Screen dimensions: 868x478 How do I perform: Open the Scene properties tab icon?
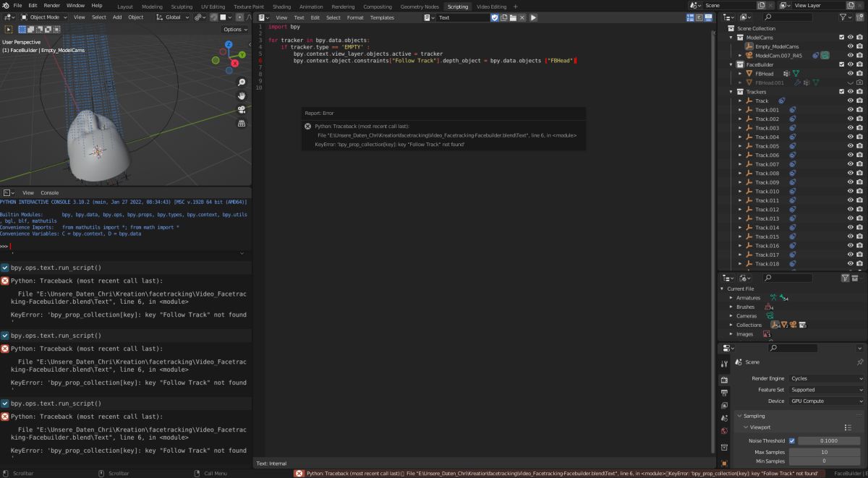click(724, 418)
